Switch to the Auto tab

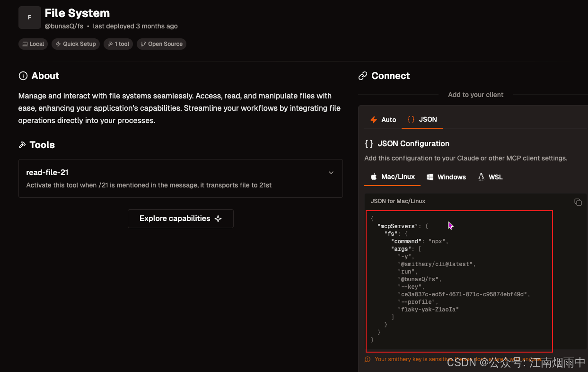[383, 120]
